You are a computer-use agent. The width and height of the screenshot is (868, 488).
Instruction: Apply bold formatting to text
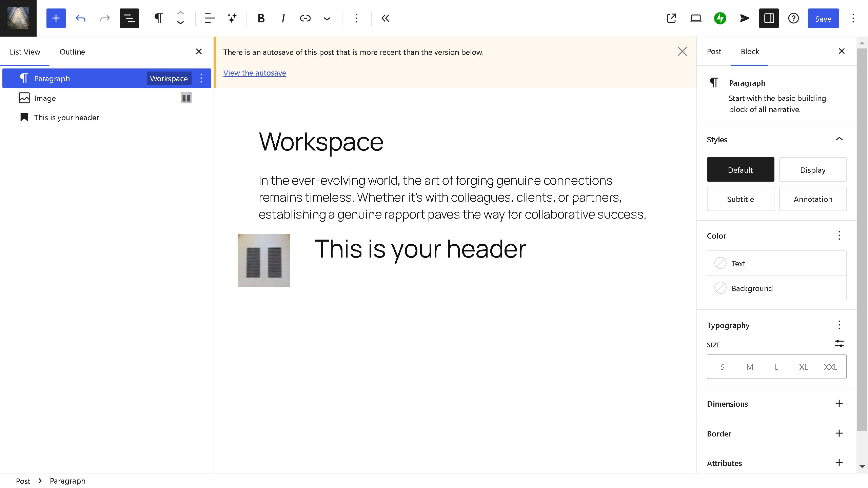261,18
